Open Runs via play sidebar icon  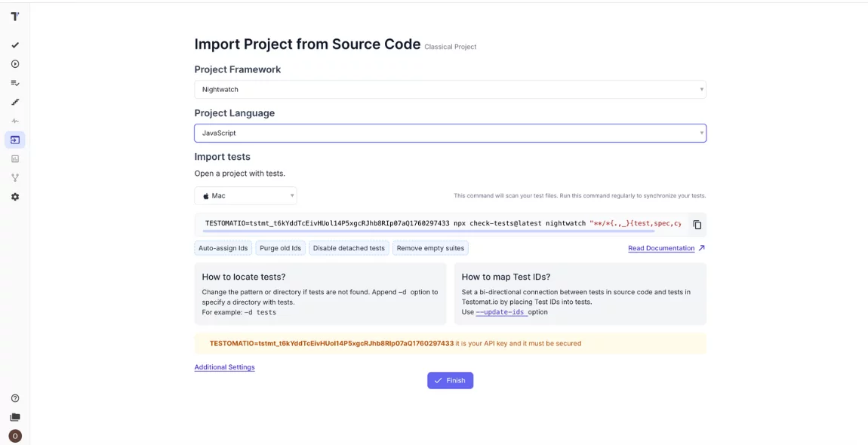tap(15, 64)
